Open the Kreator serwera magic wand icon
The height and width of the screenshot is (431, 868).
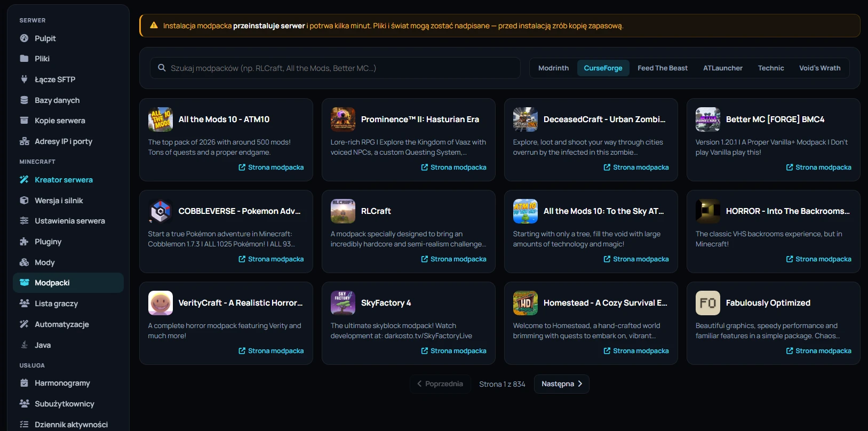(24, 180)
